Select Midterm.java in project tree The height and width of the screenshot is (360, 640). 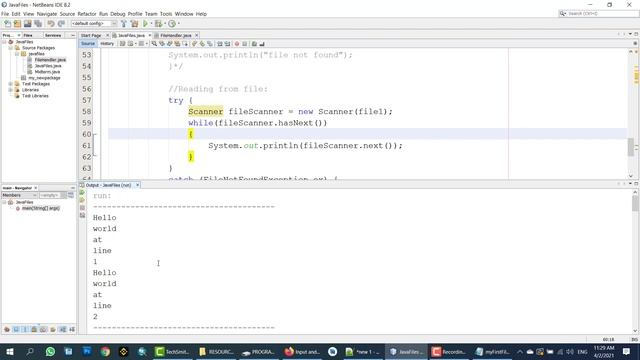pyautogui.click(x=47, y=72)
